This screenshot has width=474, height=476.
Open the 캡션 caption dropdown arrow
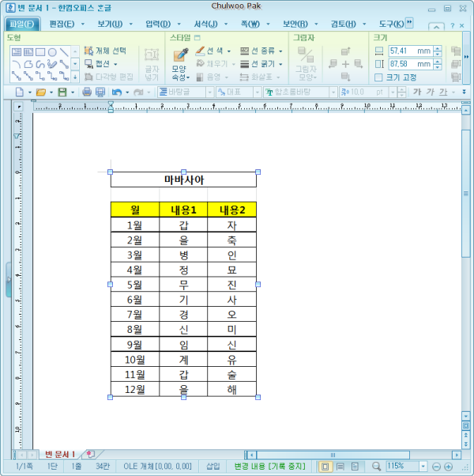115,64
